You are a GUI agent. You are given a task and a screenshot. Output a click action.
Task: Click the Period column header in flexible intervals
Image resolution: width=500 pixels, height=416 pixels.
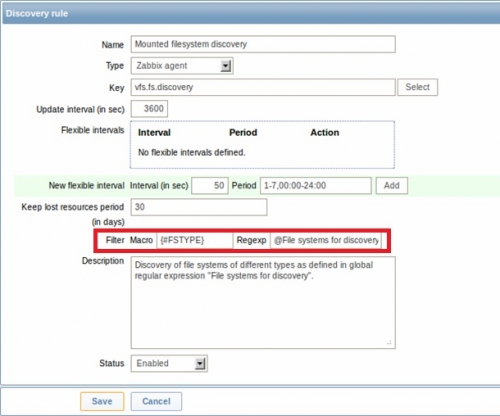coord(243,133)
